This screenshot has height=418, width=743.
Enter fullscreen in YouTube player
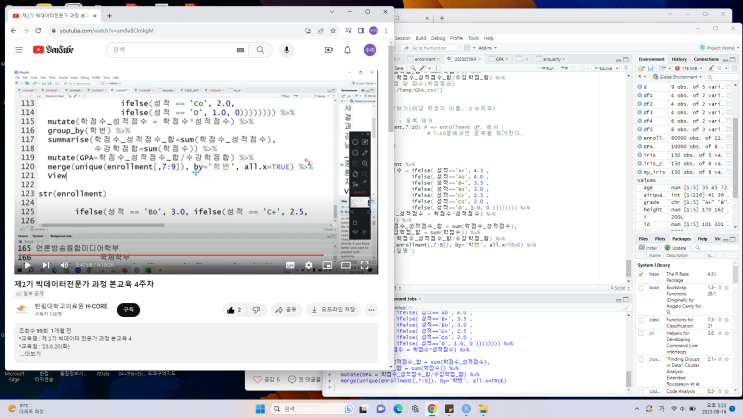click(364, 265)
